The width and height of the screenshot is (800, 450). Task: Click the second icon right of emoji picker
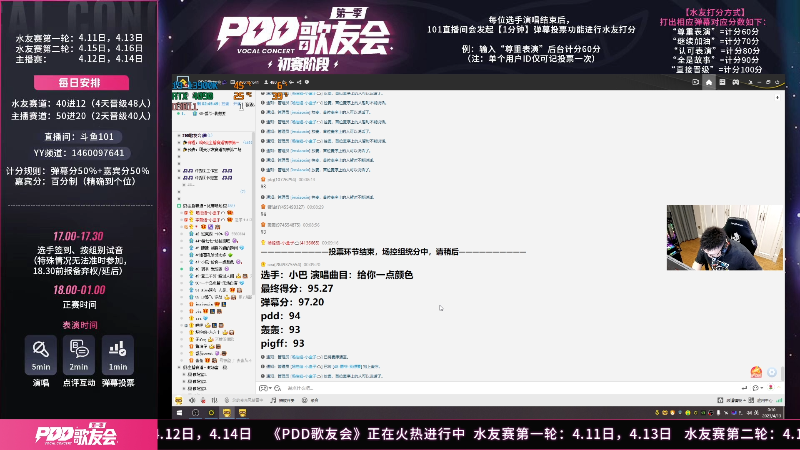click(278, 388)
